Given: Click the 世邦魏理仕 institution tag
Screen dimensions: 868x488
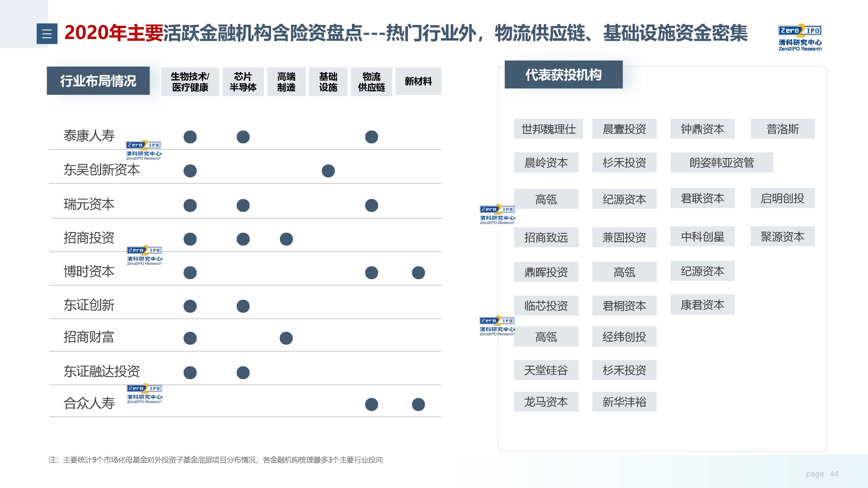Looking at the screenshot, I should pyautogui.click(x=548, y=129).
